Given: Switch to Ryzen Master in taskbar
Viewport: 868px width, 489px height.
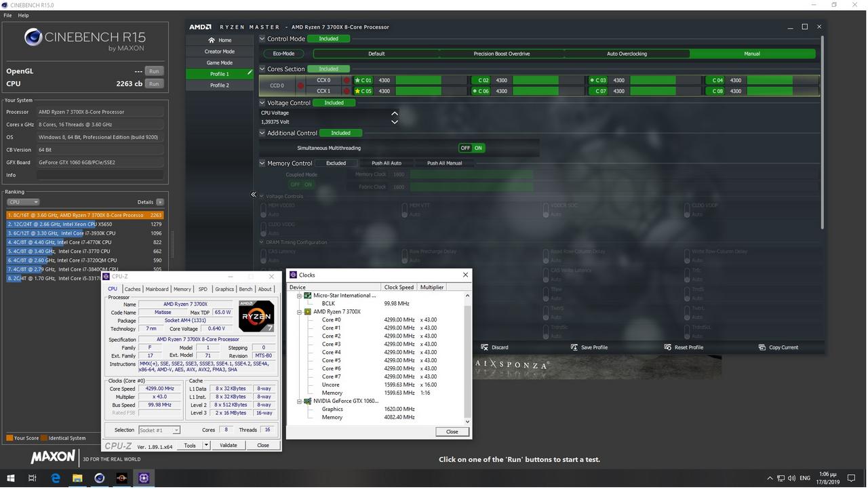Looking at the screenshot, I should coord(121,478).
